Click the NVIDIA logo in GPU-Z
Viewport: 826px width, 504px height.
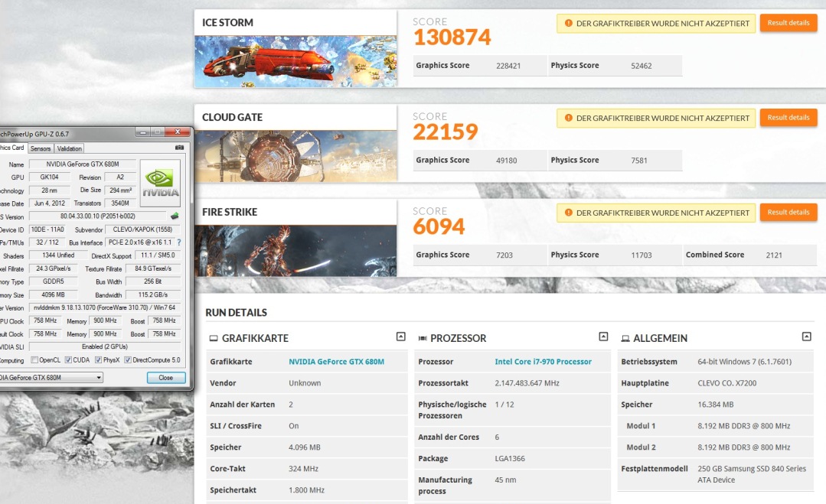(x=160, y=184)
